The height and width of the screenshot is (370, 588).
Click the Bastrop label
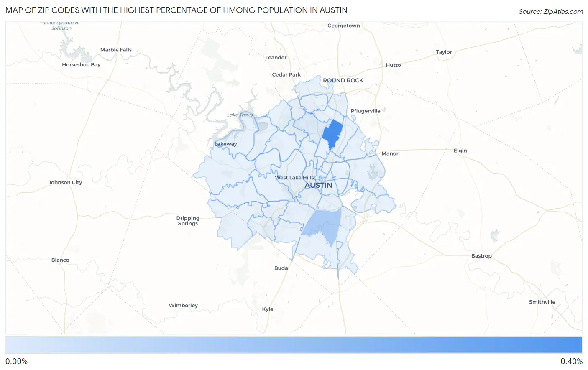tap(481, 256)
